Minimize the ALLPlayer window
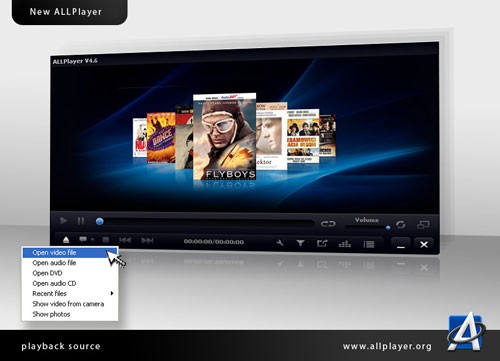 pos(401,245)
